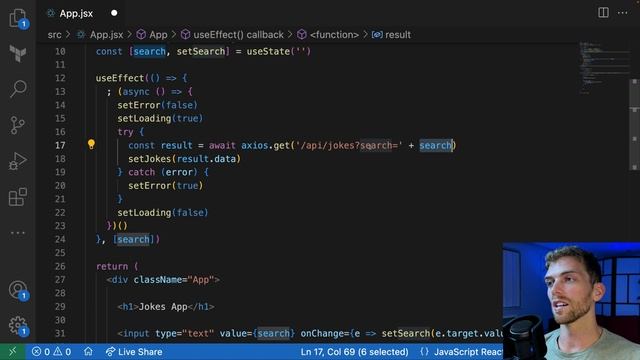The width and height of the screenshot is (640, 360).
Task: Click 'setError(true)' on line 20
Action: pyautogui.click(x=165, y=186)
